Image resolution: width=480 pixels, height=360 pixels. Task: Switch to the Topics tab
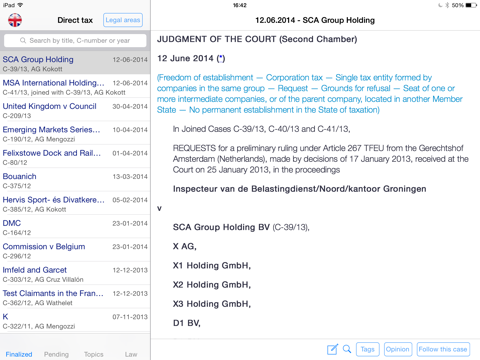tap(94, 354)
